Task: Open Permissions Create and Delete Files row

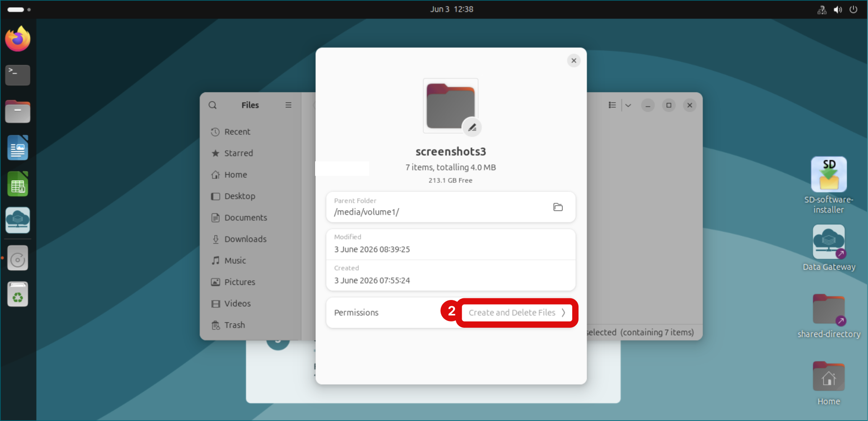Action: [x=451, y=313]
